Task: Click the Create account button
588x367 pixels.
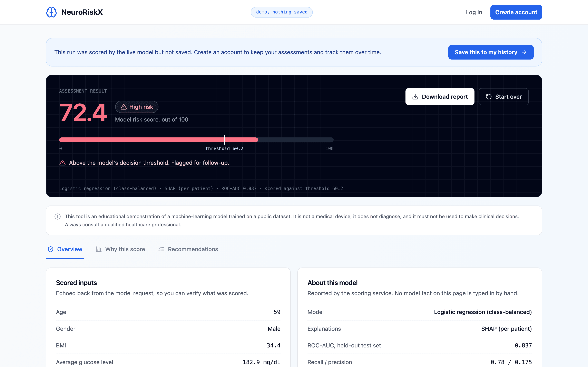Action: 516,12
